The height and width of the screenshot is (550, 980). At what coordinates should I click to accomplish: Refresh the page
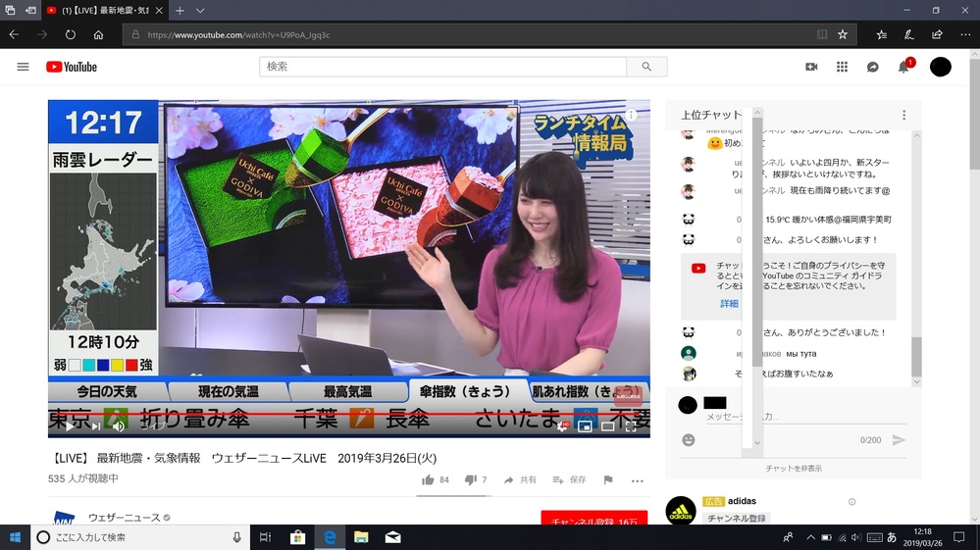[x=70, y=35]
